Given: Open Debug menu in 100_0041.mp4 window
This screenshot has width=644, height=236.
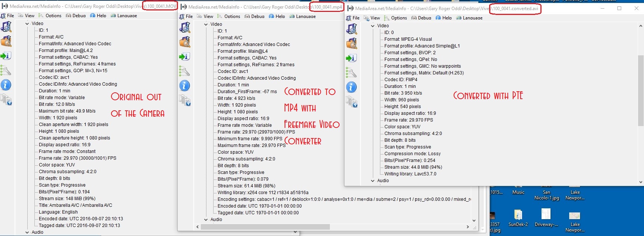Looking at the screenshot, I should pos(254,16).
